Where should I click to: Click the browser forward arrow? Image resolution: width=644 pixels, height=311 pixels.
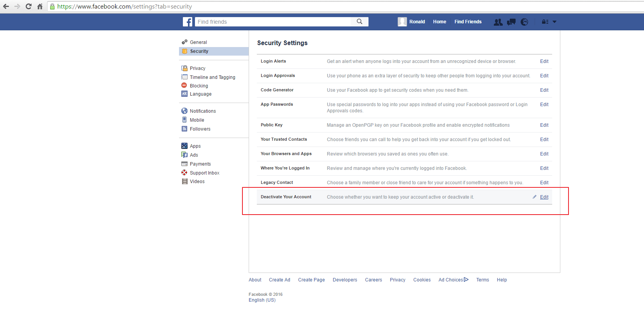[17, 6]
